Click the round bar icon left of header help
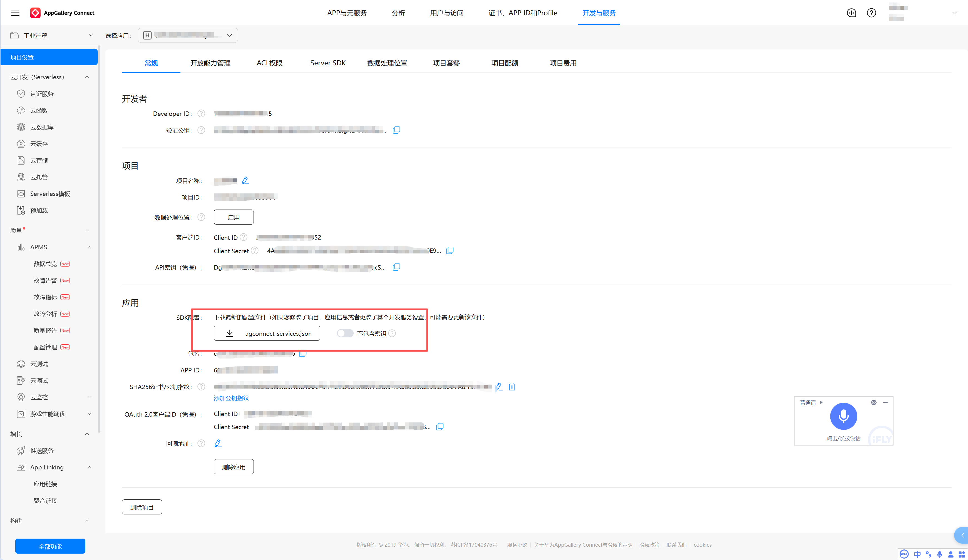 coord(851,13)
